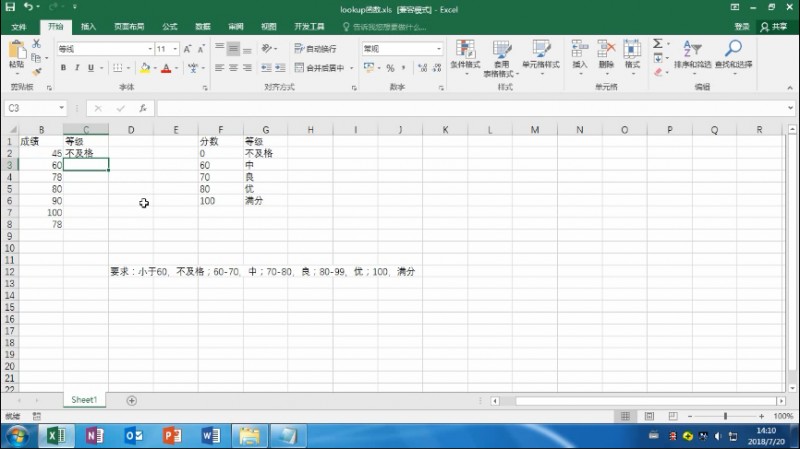The width and height of the screenshot is (800, 449).
Task: Open the Windows Start menu
Action: [18, 436]
